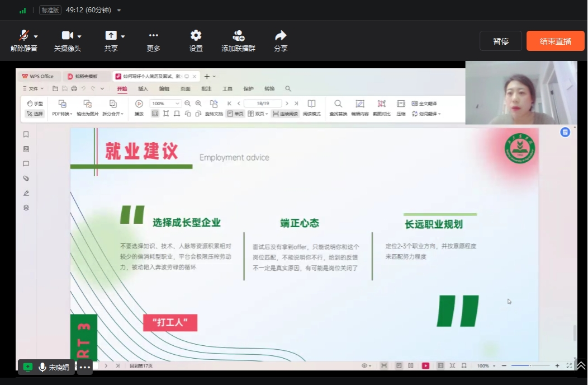Screen dimensions: 588x385
Task: Switch to the 插入 ribbon tab
Action: coord(143,89)
